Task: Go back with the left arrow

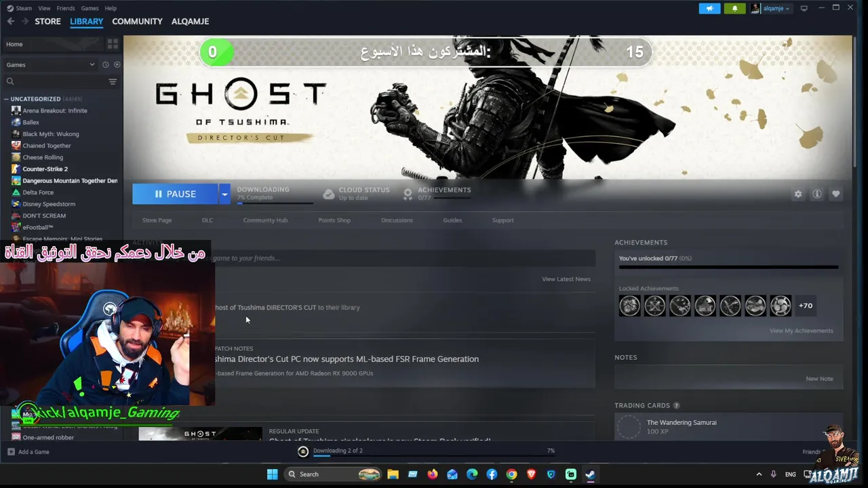Action: coord(11,21)
